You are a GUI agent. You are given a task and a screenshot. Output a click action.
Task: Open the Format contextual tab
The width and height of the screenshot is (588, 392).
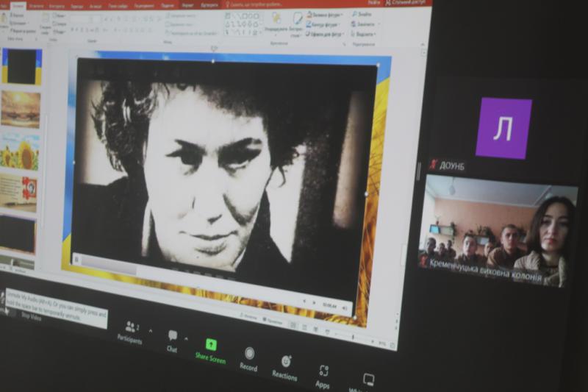[187, 5]
